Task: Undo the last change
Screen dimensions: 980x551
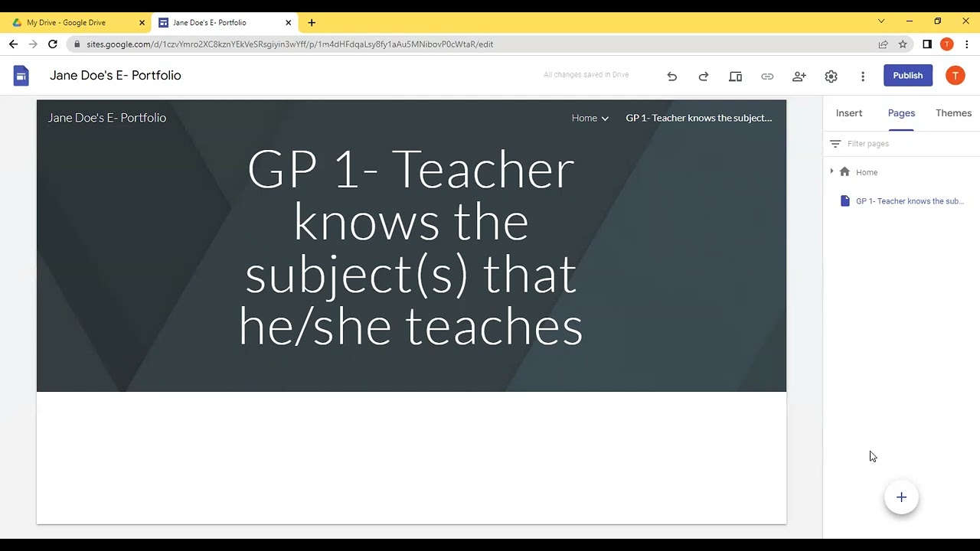Action: coord(671,76)
